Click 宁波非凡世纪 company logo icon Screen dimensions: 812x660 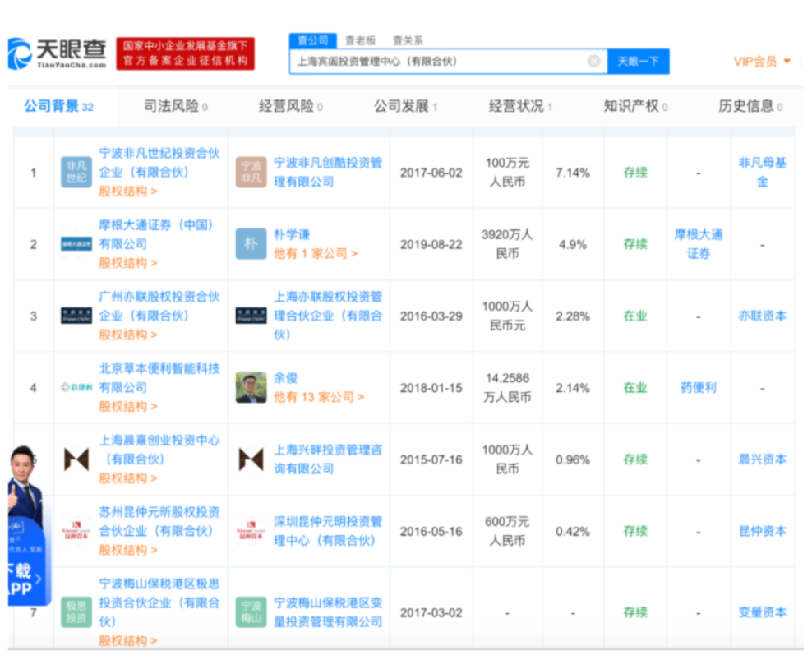76,172
